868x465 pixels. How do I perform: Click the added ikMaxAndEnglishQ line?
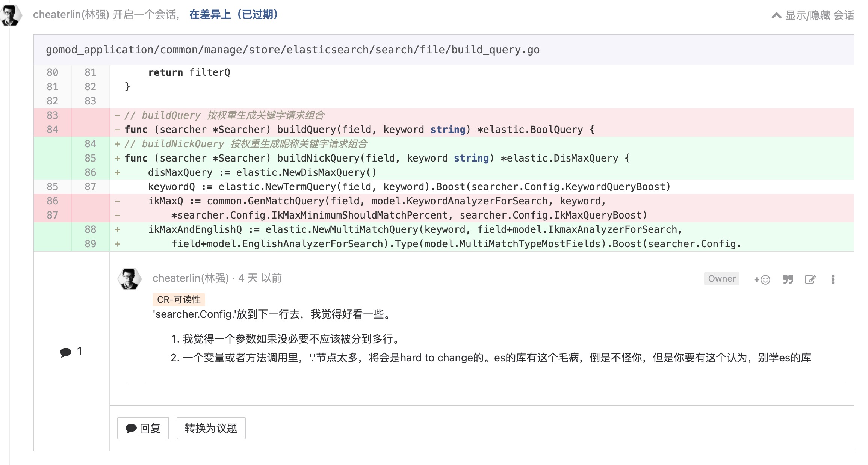pos(415,229)
